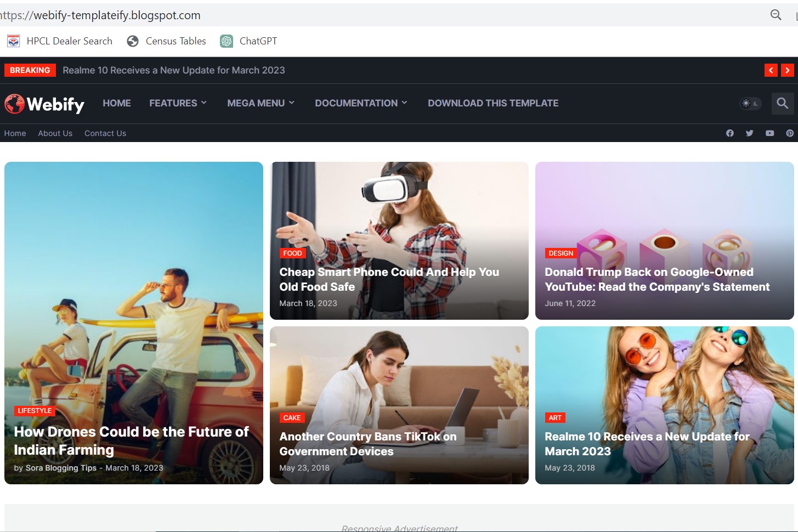Open About Us page link

pos(55,133)
